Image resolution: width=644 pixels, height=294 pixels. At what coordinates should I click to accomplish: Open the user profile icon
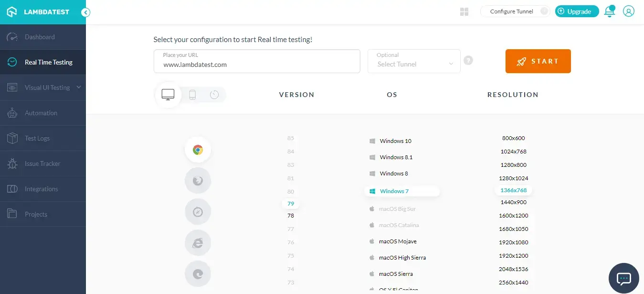(628, 11)
